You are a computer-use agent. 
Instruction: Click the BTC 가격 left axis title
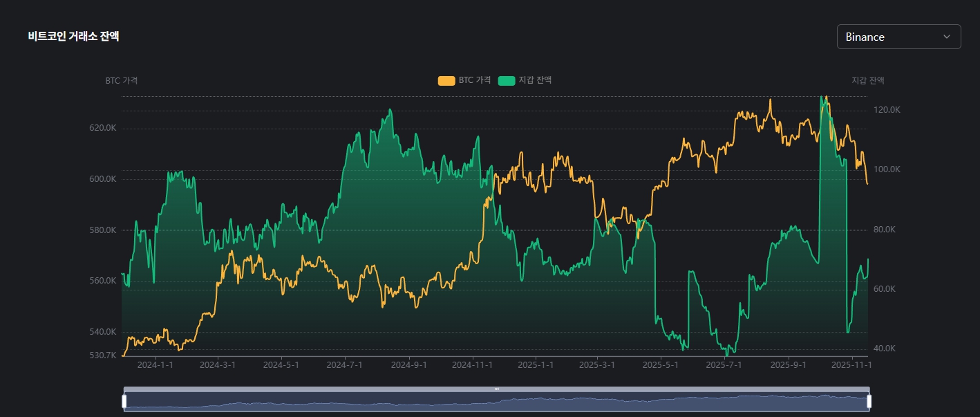click(x=122, y=81)
